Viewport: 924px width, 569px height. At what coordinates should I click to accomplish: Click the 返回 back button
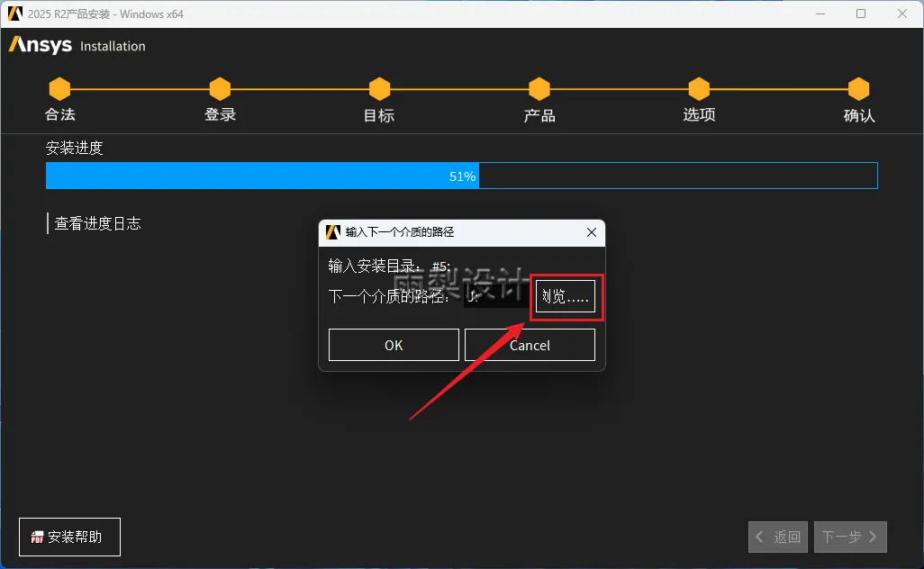coord(778,537)
